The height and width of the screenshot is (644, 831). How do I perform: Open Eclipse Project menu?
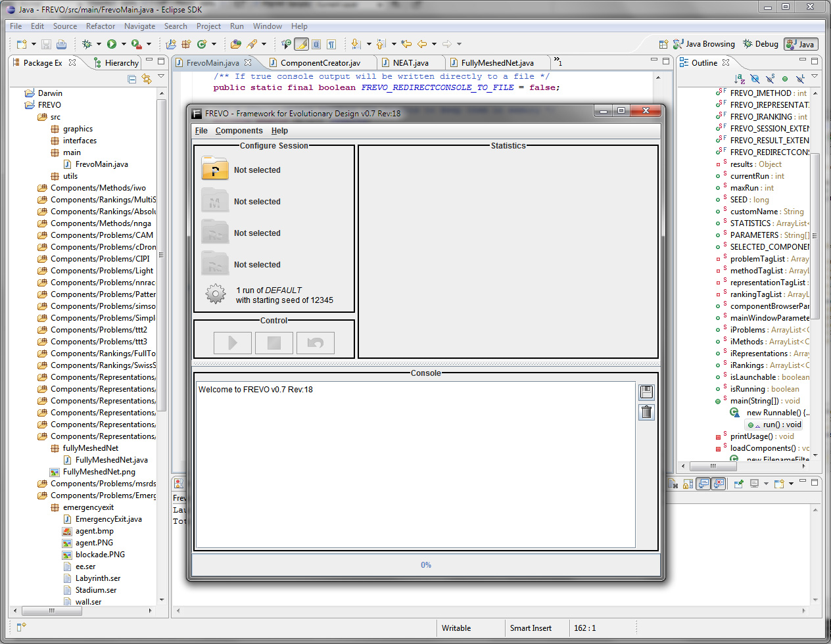coord(208,26)
